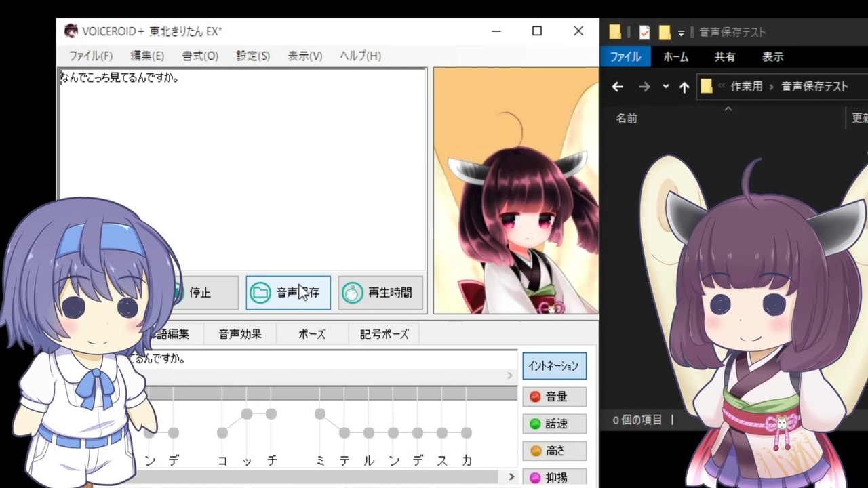Open the 編集(E) menu
The image size is (868, 488).
146,56
